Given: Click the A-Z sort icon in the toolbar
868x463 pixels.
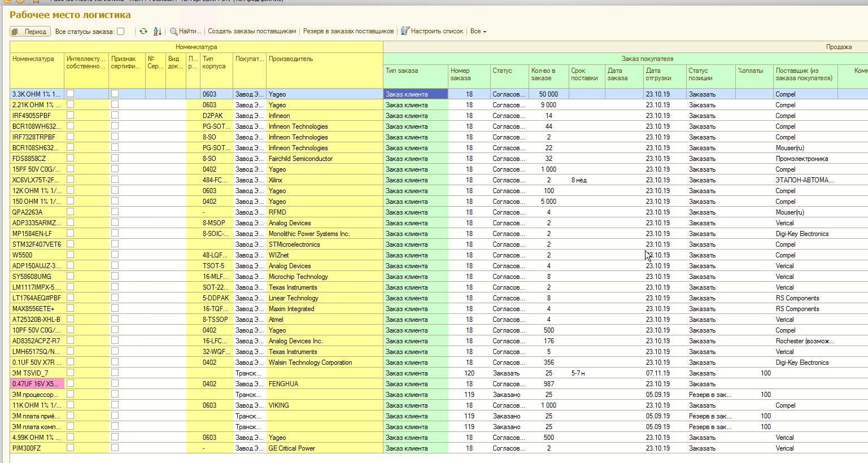Looking at the screenshot, I should [x=158, y=32].
